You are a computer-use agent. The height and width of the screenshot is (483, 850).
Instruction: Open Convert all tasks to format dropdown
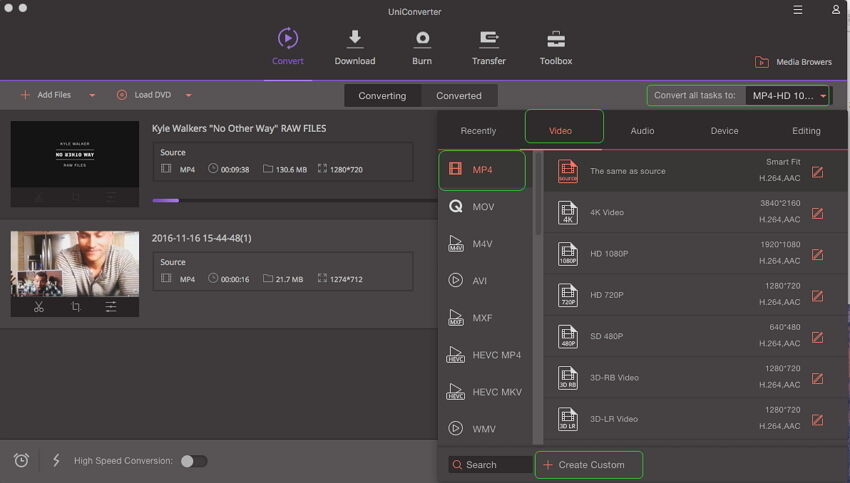(787, 95)
